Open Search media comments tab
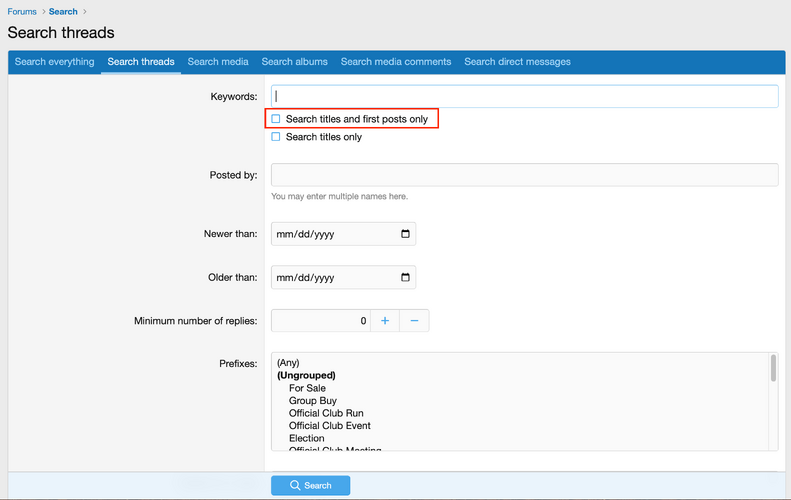Image resolution: width=791 pixels, height=500 pixels. coord(396,62)
